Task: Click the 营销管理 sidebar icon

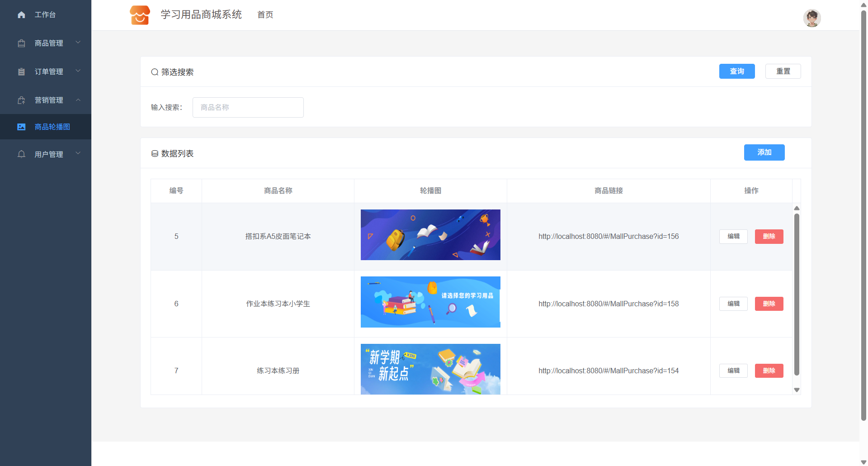Action: pyautogui.click(x=21, y=100)
